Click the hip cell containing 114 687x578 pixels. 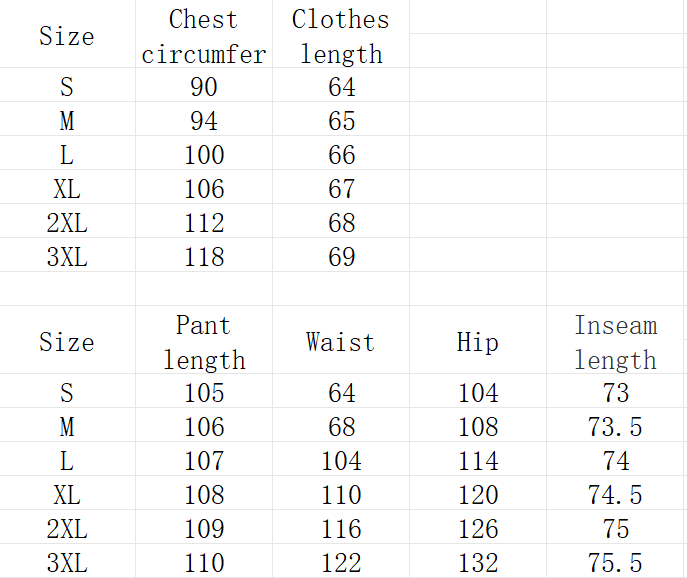pos(477,461)
